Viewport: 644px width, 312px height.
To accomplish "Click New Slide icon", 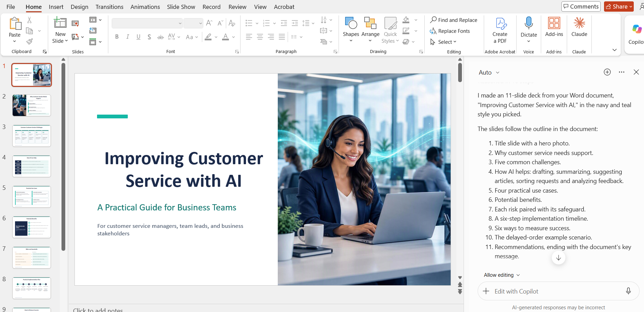I will [x=60, y=23].
